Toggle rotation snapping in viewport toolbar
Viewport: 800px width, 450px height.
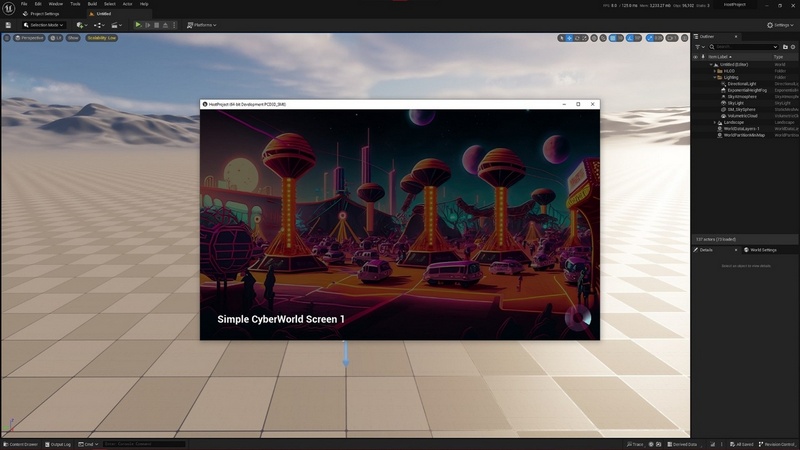(636, 38)
